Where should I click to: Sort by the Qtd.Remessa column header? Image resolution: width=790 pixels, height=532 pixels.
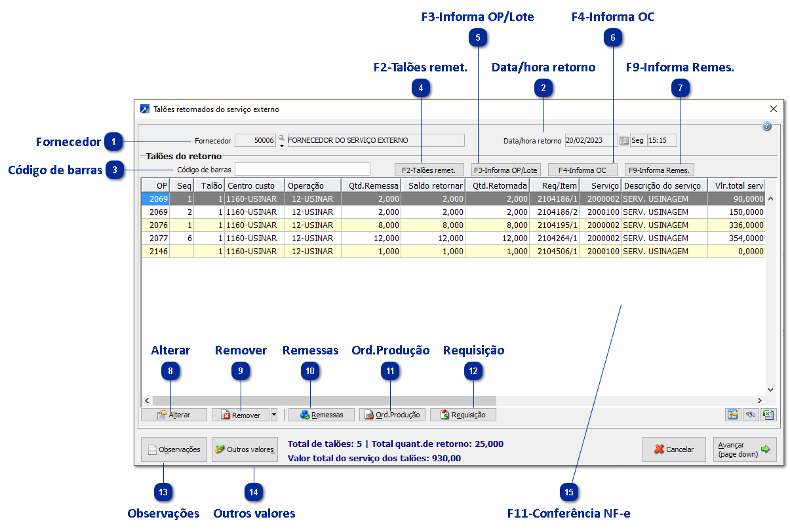[x=370, y=185]
